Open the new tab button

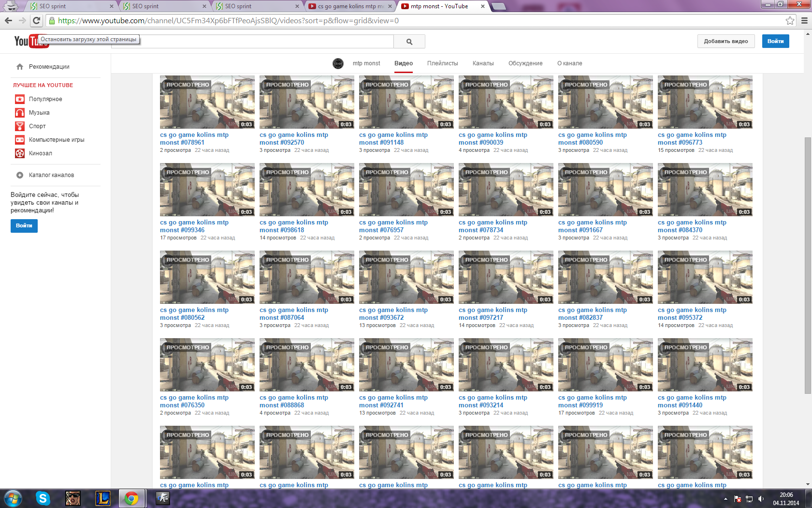498,6
